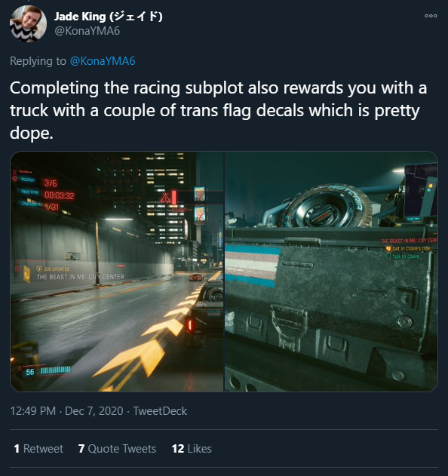Screen dimensions: 448x476
Task: View the 7 Quote Tweets list
Action: tap(117, 448)
